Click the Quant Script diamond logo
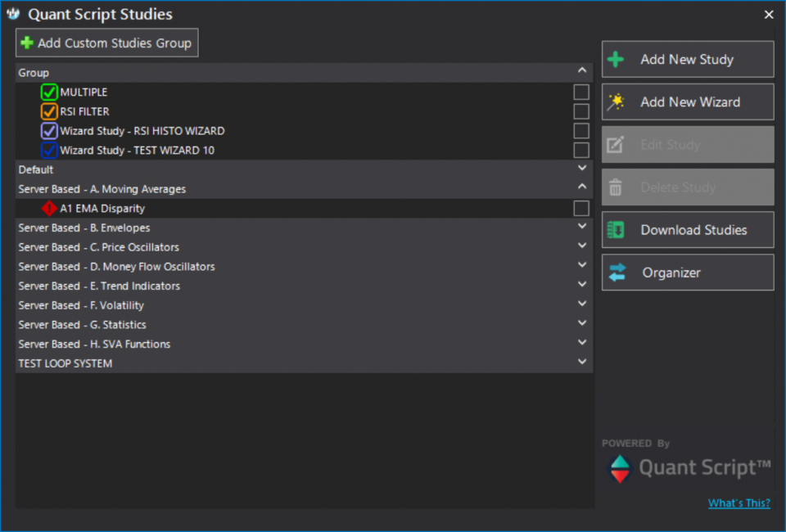786x532 pixels. [x=620, y=469]
